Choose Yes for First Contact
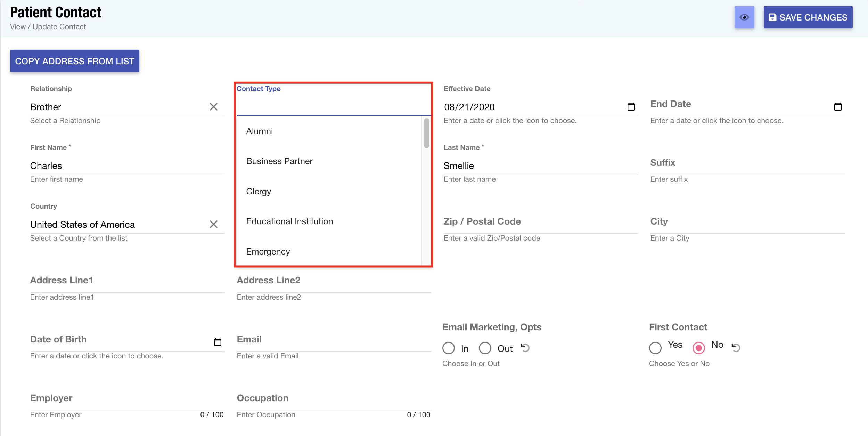Image resolution: width=868 pixels, height=436 pixels. tap(655, 348)
